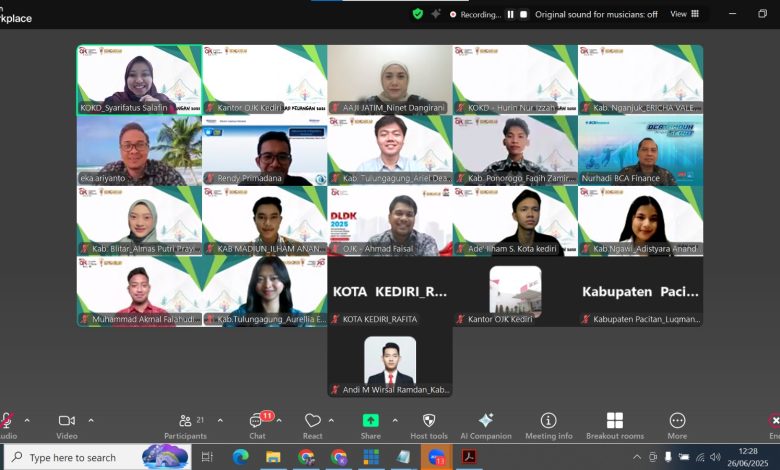Expand the Video options arrow
This screenshot has height=470, width=780.
tap(91, 420)
